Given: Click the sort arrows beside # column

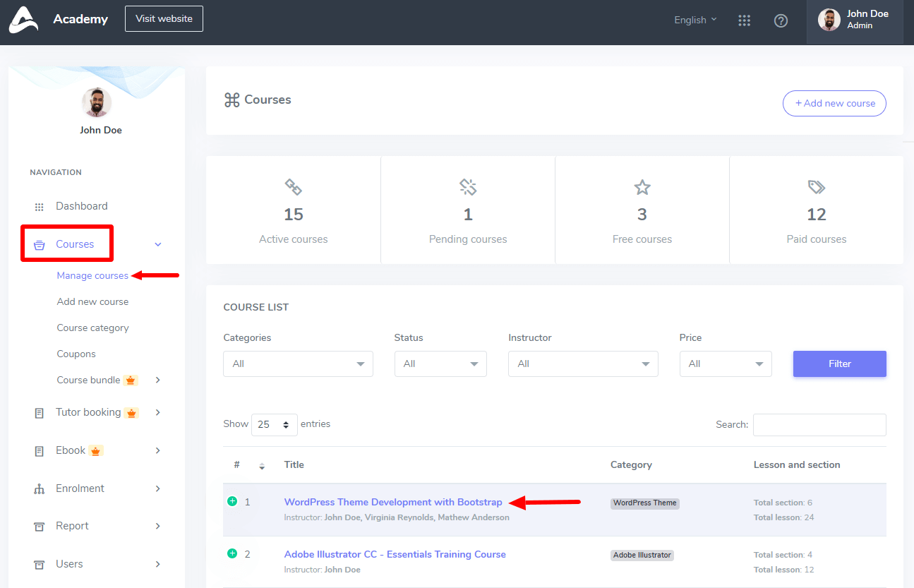Looking at the screenshot, I should (x=262, y=466).
